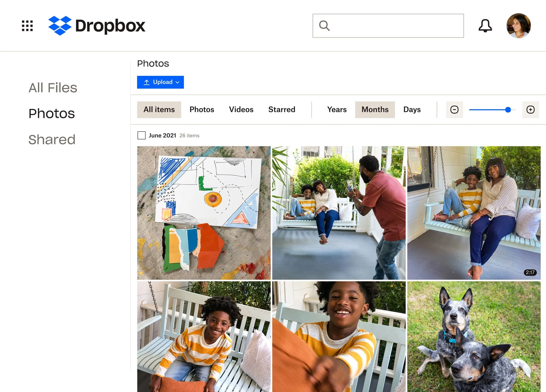This screenshot has height=392, width=546.
Task: Click the Months view button
Action: (375, 109)
